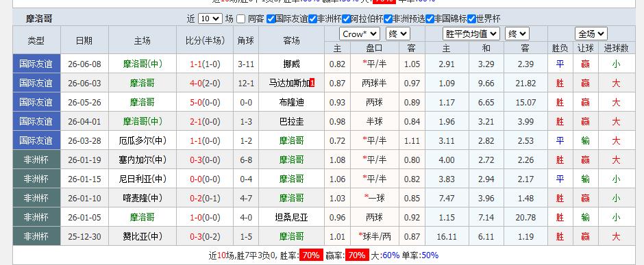This screenshot has height=265, width=644.
Task: Open score 1-1(1-0) of 26-06-08 match
Action: tap(205, 64)
